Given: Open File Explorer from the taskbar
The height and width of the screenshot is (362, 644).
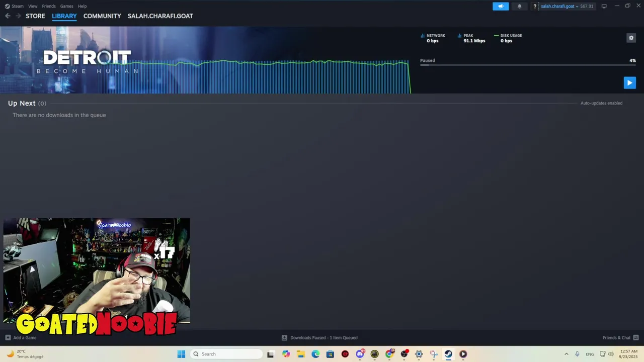Looking at the screenshot, I should (x=300, y=354).
